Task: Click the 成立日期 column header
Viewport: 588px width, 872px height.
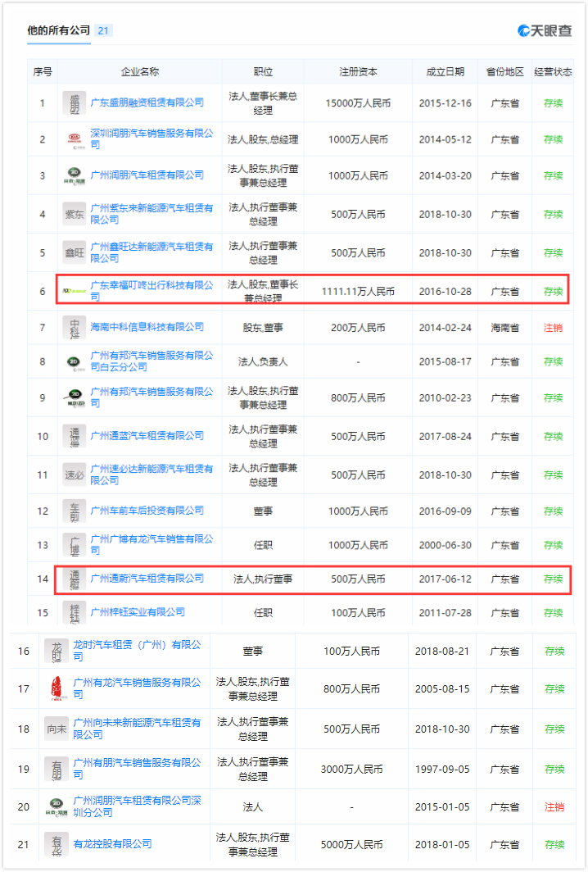Action: tap(445, 72)
